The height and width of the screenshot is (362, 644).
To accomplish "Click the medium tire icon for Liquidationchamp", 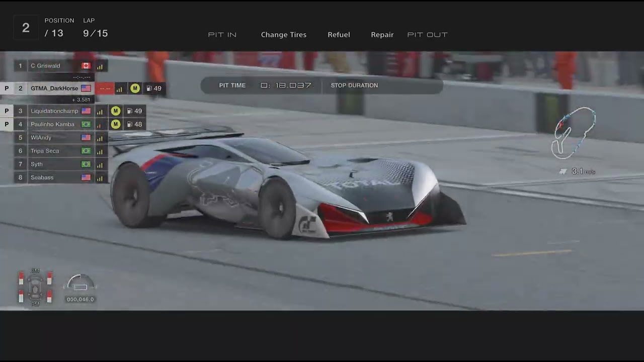I will (116, 111).
